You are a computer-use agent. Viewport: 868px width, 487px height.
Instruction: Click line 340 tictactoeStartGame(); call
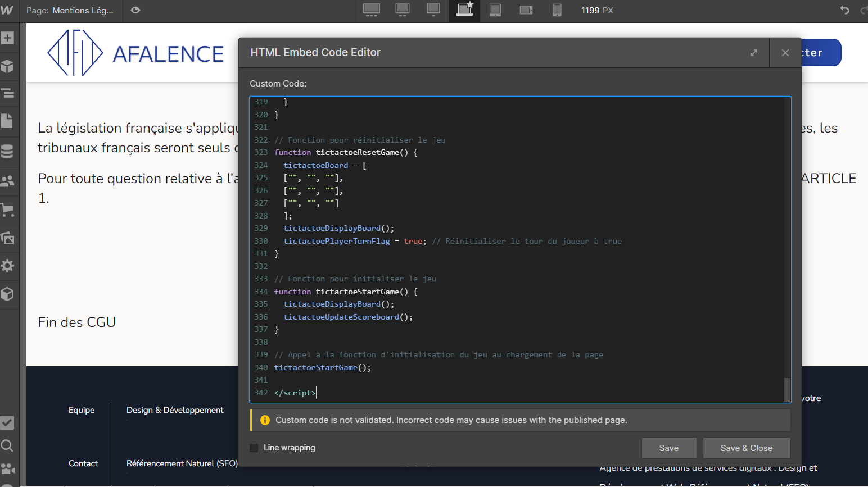click(323, 367)
